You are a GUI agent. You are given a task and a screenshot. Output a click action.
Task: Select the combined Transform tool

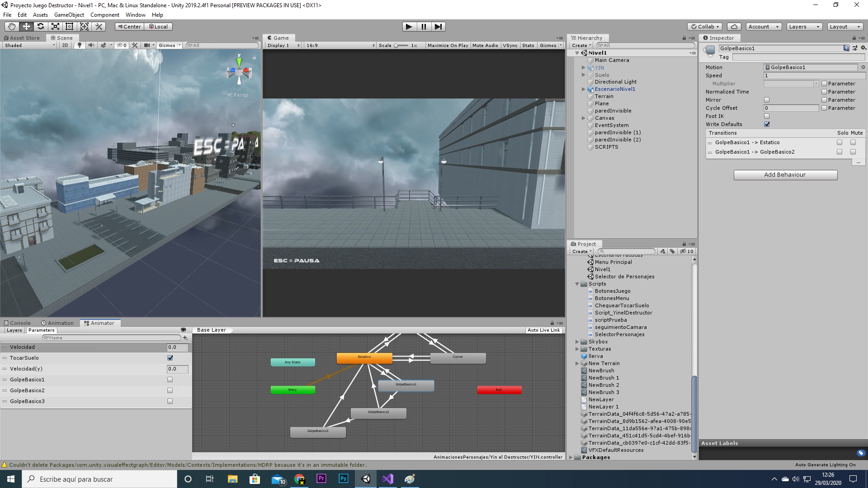click(84, 27)
